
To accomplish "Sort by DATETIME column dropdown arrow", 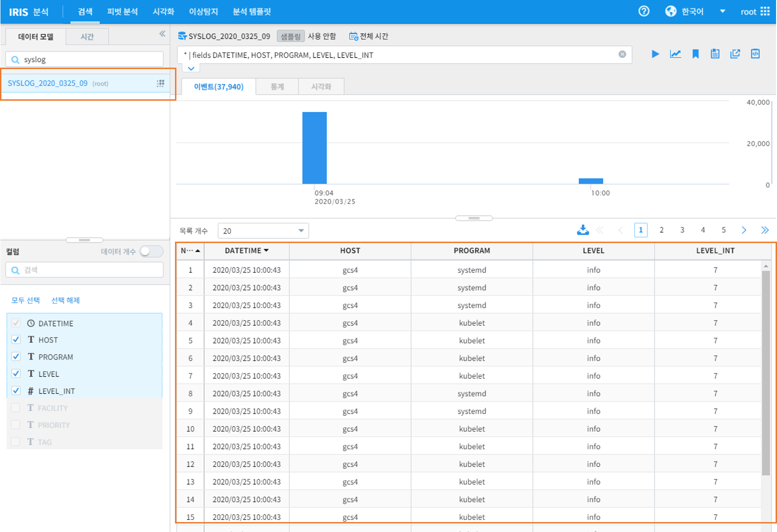I will click(266, 251).
